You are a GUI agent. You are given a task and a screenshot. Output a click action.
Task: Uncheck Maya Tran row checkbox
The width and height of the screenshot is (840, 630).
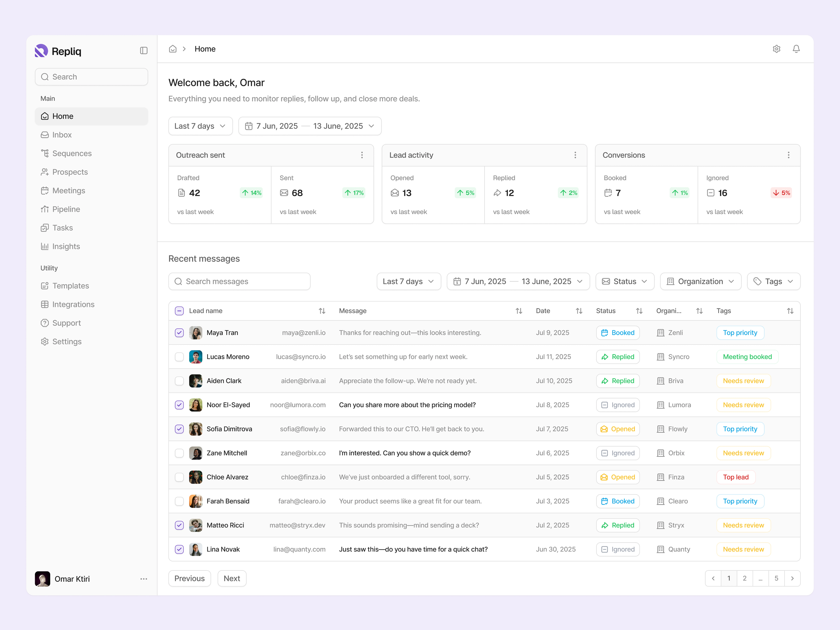coord(179,333)
